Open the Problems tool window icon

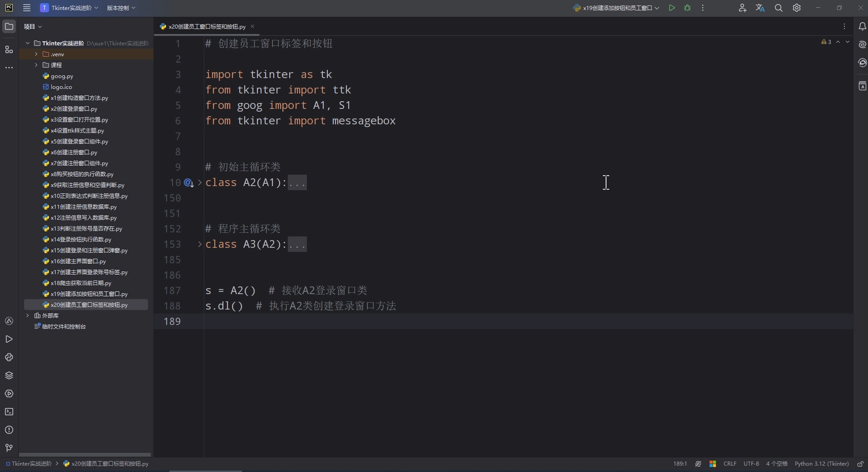click(9, 430)
